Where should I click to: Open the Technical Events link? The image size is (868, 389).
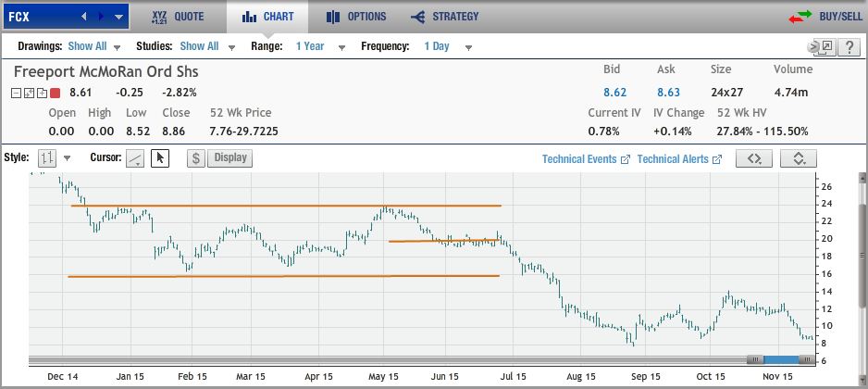(x=579, y=159)
